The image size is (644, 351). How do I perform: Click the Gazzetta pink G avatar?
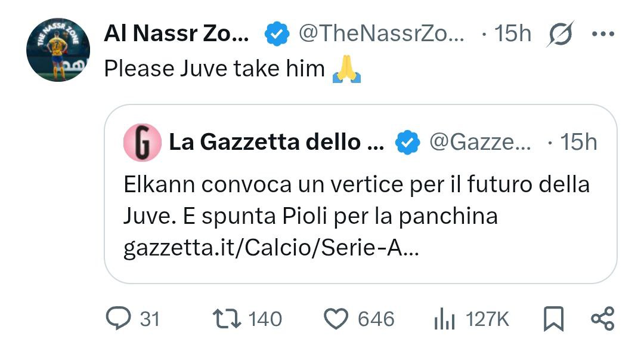pos(142,143)
